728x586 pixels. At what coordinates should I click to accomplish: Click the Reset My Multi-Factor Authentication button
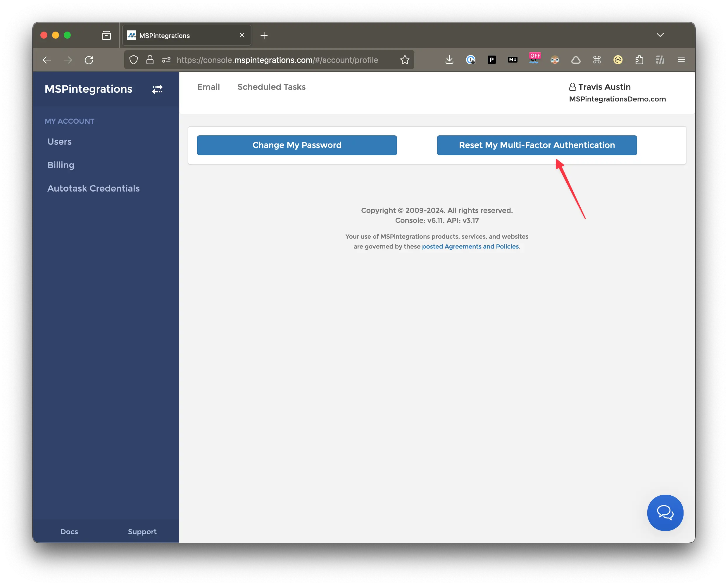(537, 145)
